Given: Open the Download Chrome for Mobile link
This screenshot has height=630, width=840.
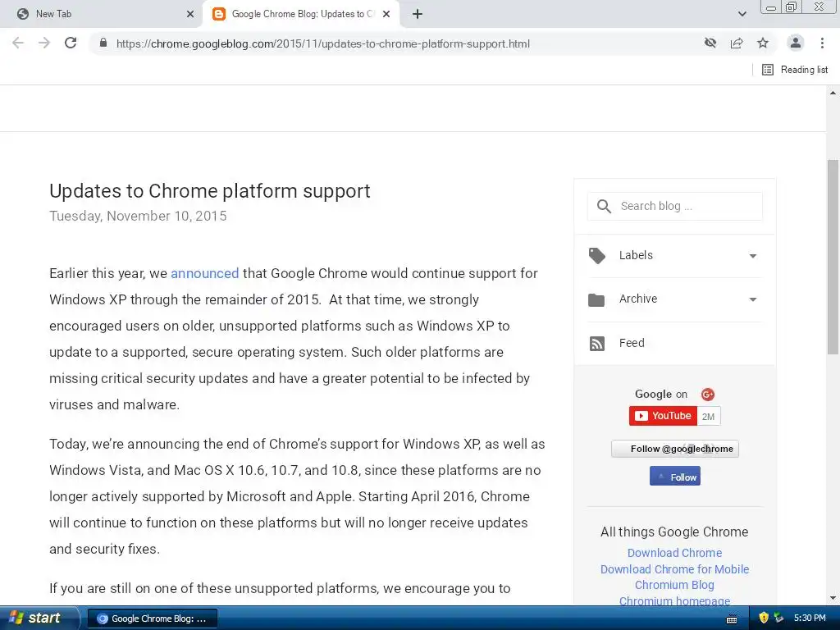Looking at the screenshot, I should [674, 569].
